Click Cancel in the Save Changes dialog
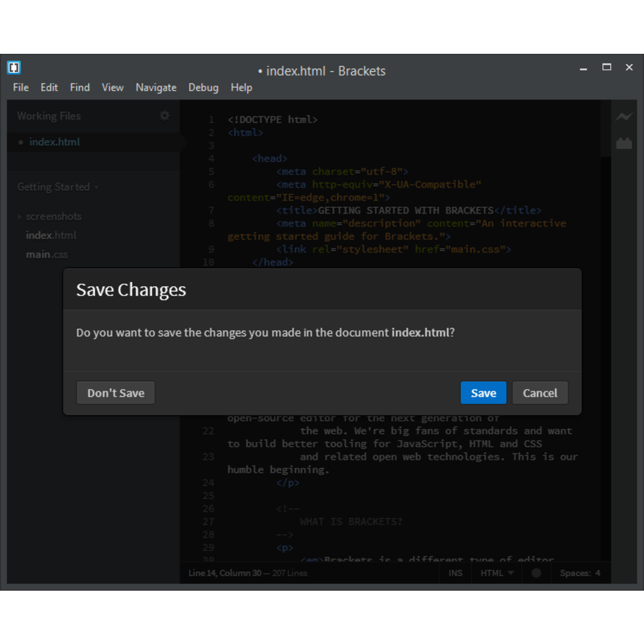Viewport: 644px width, 644px height. tap(540, 393)
